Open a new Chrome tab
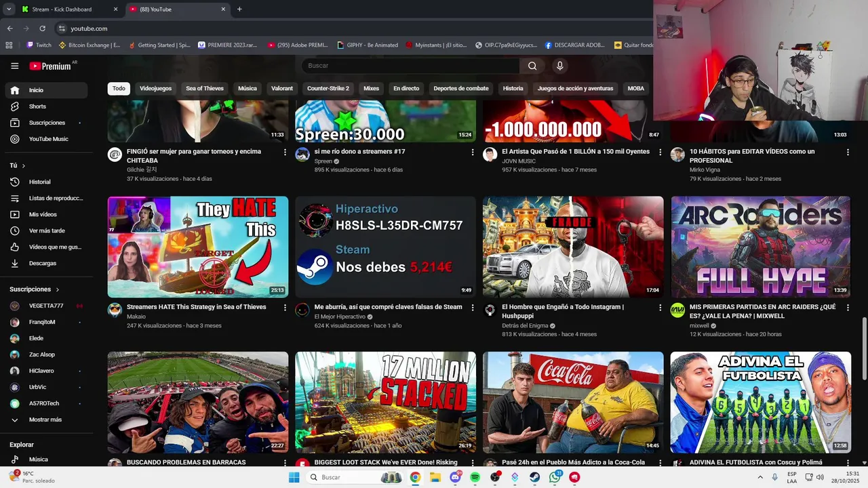This screenshot has width=868, height=488. [239, 9]
